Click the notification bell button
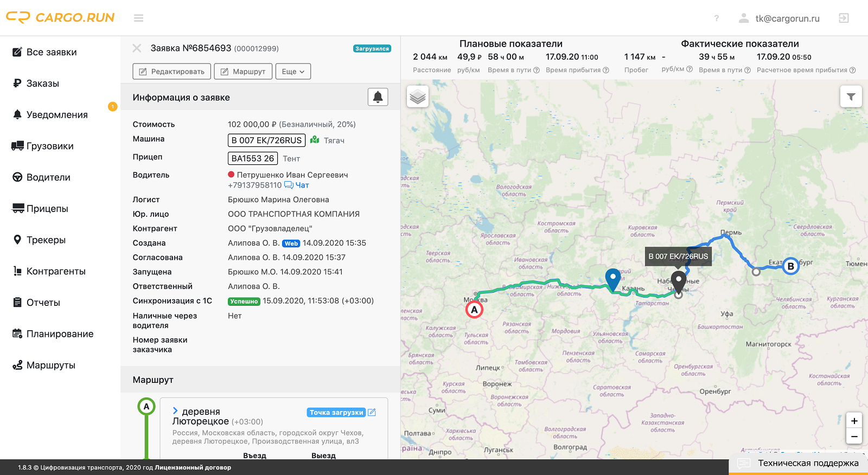Screen dimensions: 868x475 tap(378, 97)
